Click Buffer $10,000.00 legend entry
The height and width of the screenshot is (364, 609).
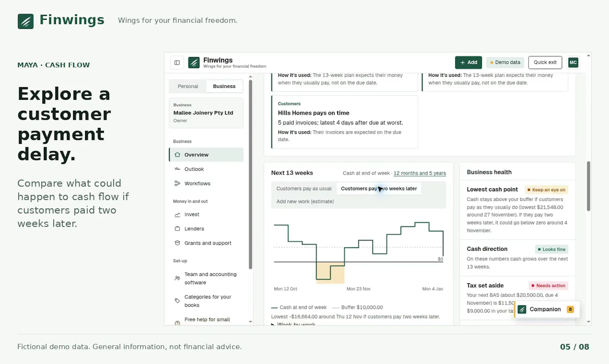[x=357, y=307]
